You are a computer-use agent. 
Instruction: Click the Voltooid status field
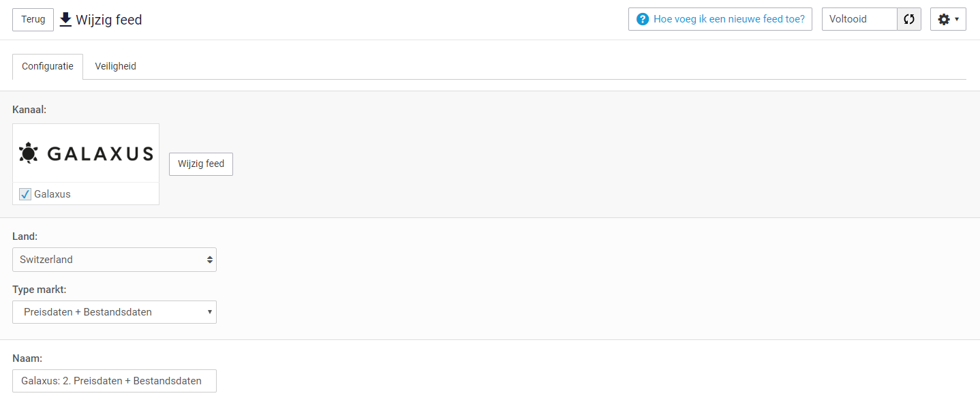click(x=859, y=19)
